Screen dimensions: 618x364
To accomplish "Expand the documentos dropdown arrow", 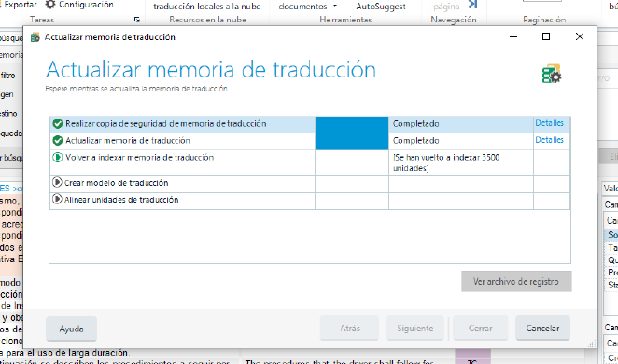I will [x=335, y=6].
